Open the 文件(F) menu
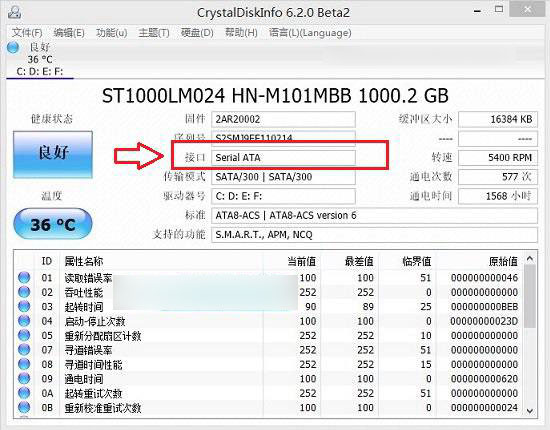The height and width of the screenshot is (430, 550). [27, 33]
